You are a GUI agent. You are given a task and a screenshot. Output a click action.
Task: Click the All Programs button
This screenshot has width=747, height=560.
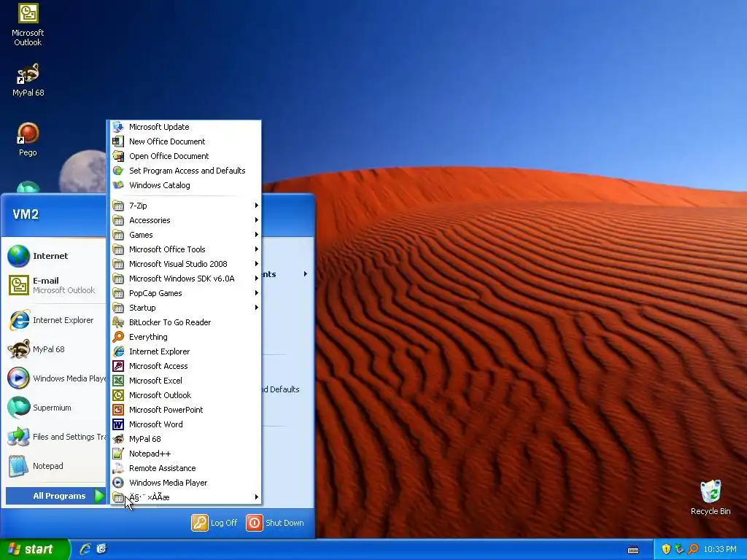pyautogui.click(x=55, y=496)
